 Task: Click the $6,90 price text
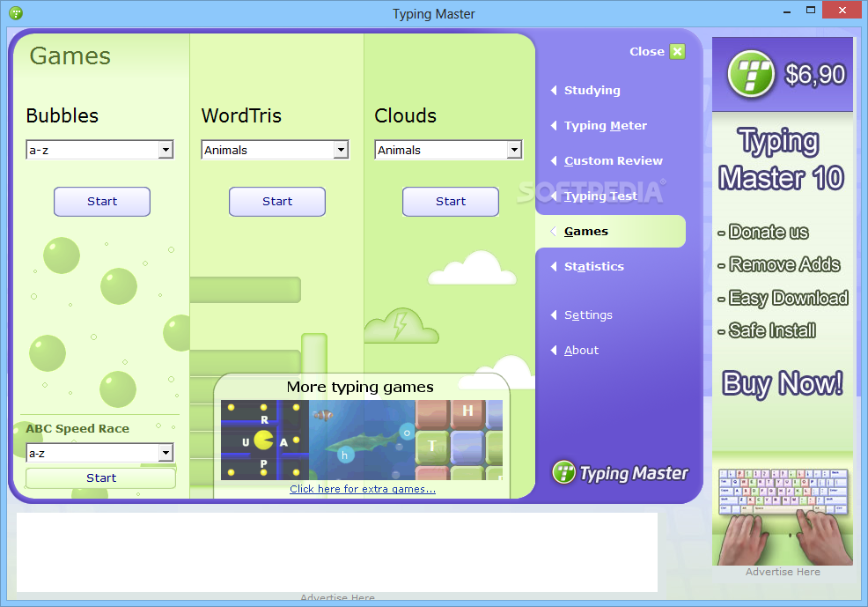pos(815,74)
